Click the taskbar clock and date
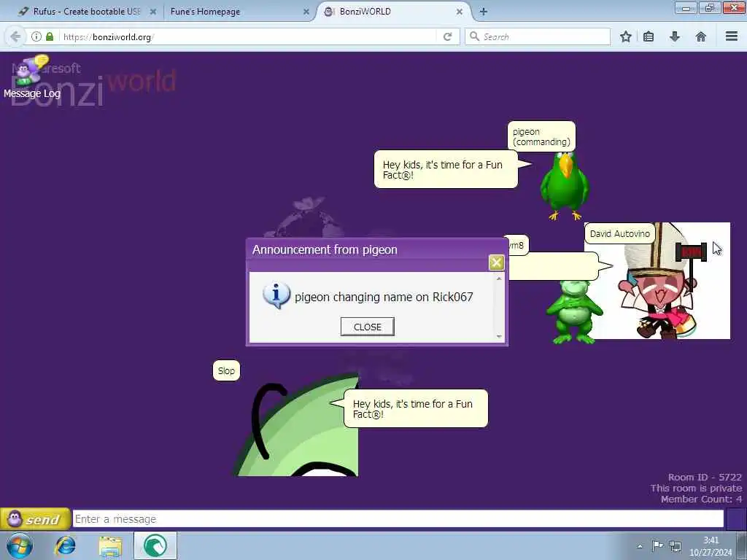Screen dimensions: 747x560 711,546
